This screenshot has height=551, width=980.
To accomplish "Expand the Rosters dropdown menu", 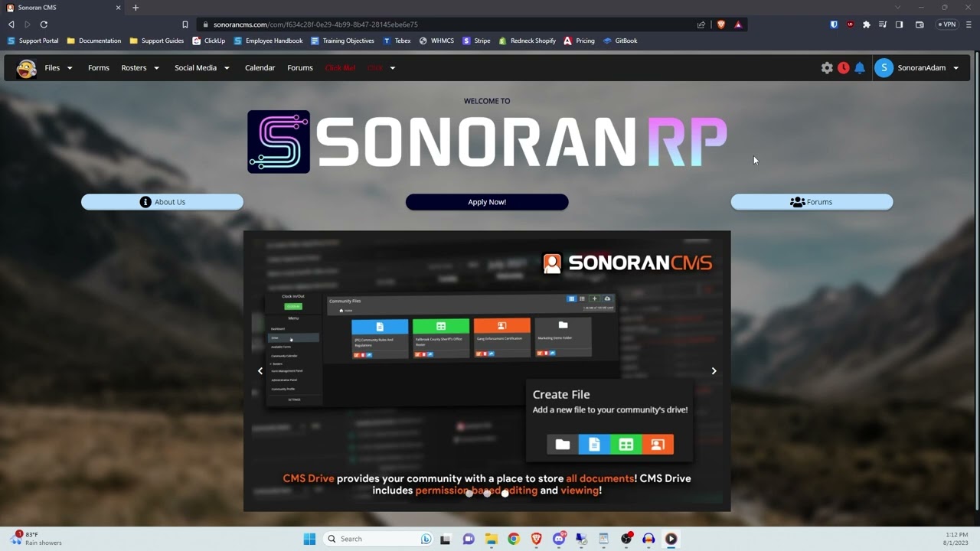I will click(x=140, y=68).
